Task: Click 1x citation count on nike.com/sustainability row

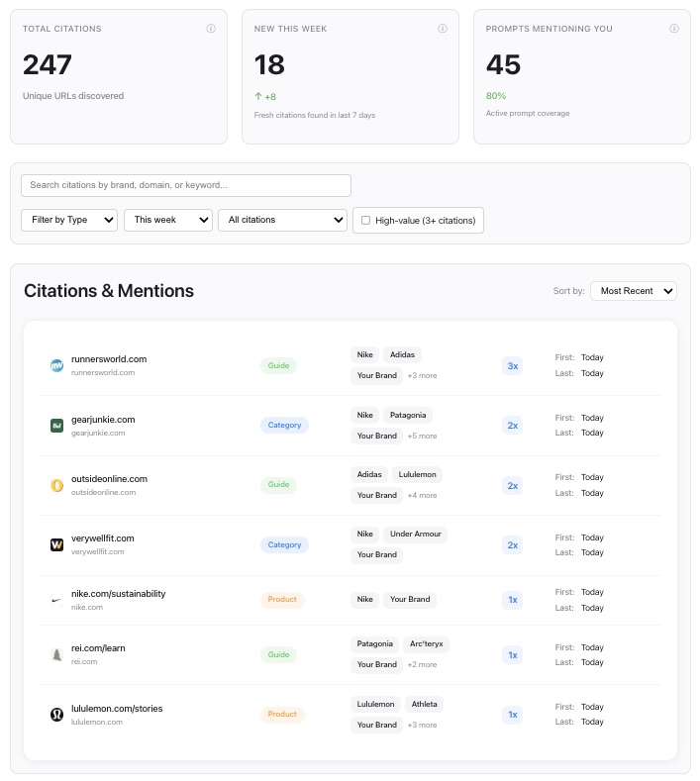Action: [x=513, y=600]
